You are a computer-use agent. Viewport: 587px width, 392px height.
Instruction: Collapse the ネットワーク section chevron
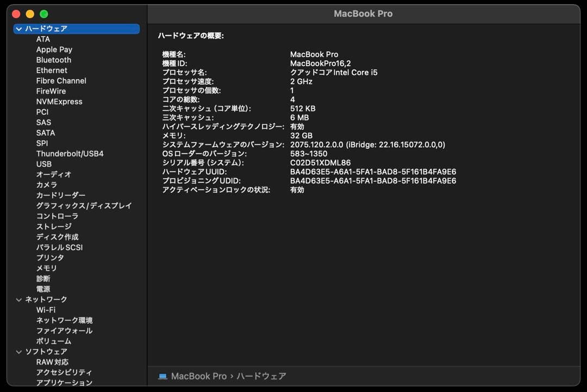(x=18, y=300)
